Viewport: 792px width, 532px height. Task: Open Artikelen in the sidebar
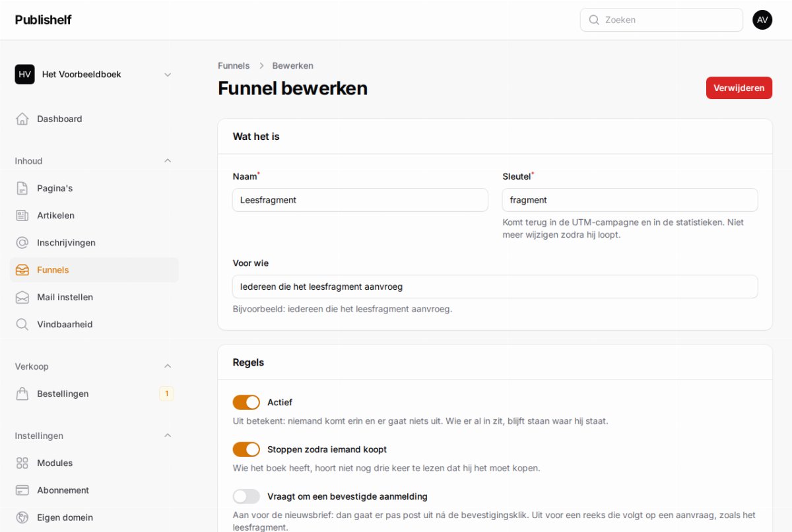tap(94, 215)
